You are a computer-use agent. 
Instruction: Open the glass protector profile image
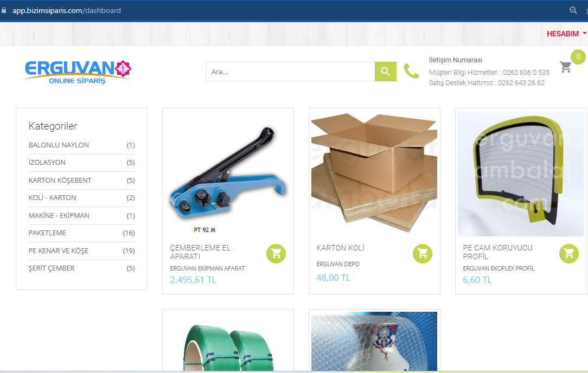coord(521,173)
